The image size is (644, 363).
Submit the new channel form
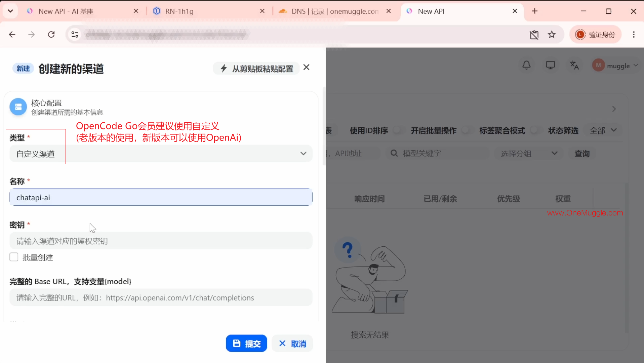pos(246,343)
